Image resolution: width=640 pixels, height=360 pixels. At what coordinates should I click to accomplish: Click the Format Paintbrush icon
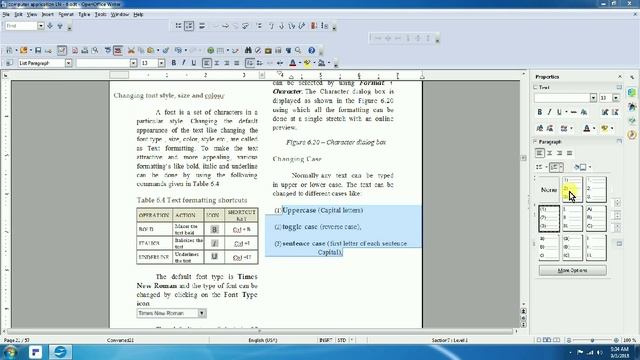pos(166,50)
